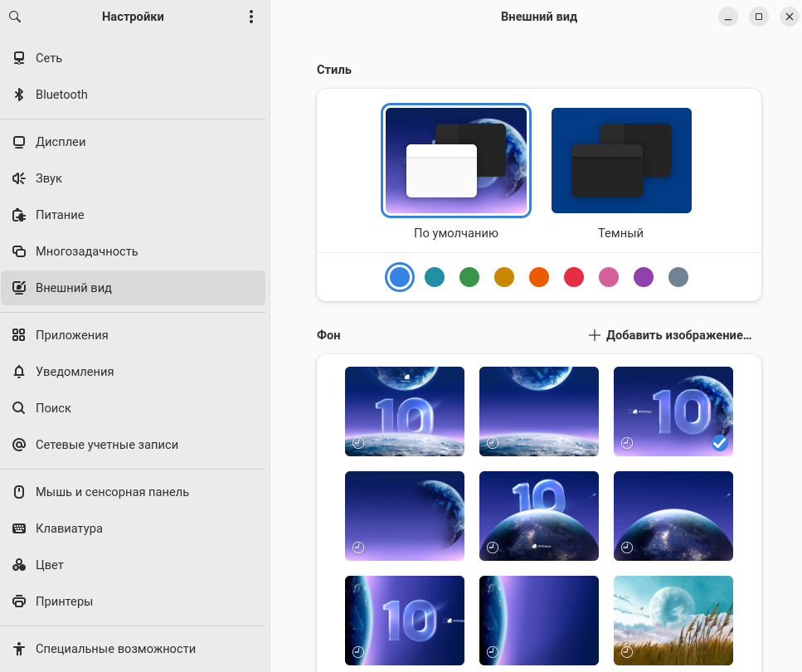Pick the red accent color
Screen dimensions: 802x672
[x=574, y=277]
